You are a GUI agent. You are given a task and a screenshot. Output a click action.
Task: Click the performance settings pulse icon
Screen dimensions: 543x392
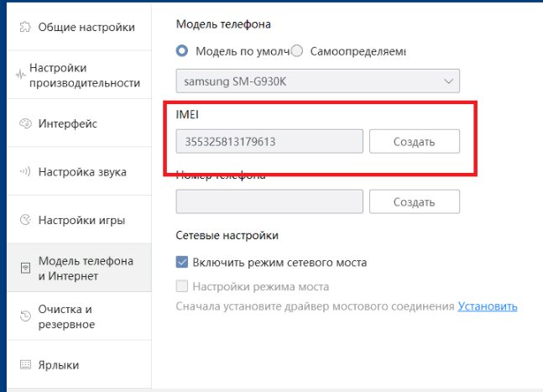coord(21,75)
